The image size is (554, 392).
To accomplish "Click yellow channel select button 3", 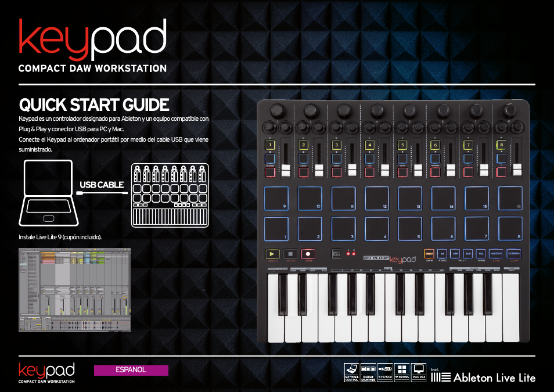I will coord(337,145).
